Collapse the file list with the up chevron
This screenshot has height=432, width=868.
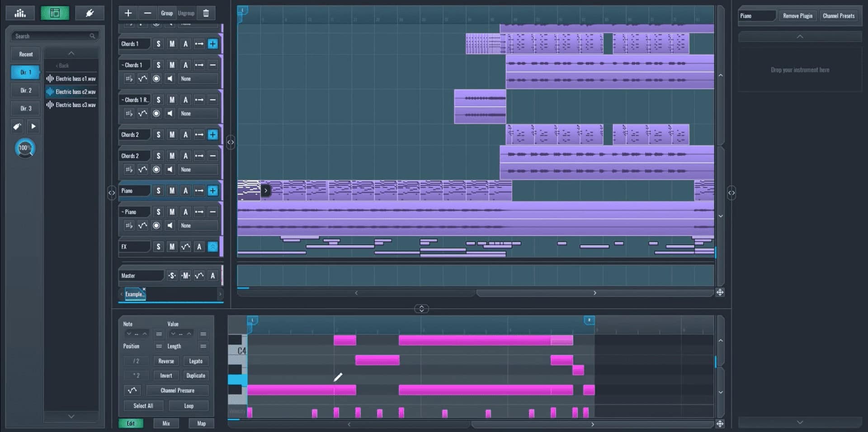pos(71,53)
